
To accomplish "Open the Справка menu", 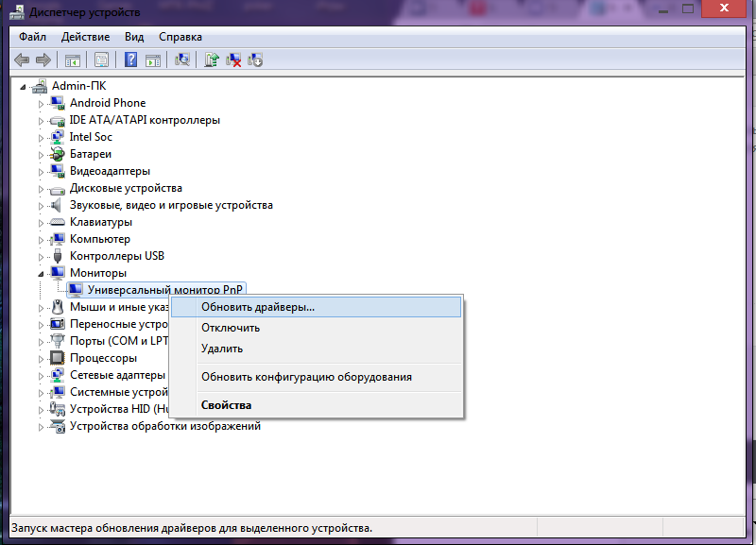I will point(180,37).
